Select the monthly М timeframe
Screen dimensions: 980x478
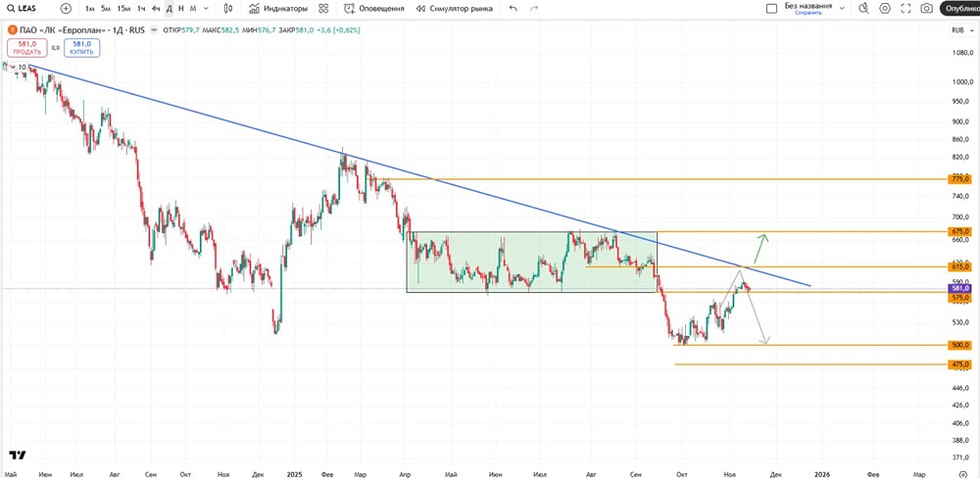(192, 9)
